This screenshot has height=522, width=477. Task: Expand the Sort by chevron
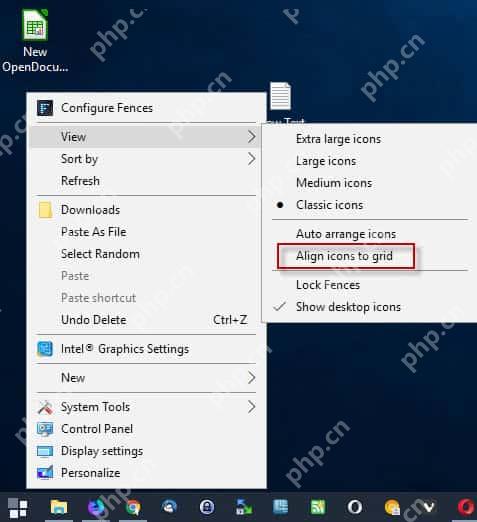coord(252,159)
